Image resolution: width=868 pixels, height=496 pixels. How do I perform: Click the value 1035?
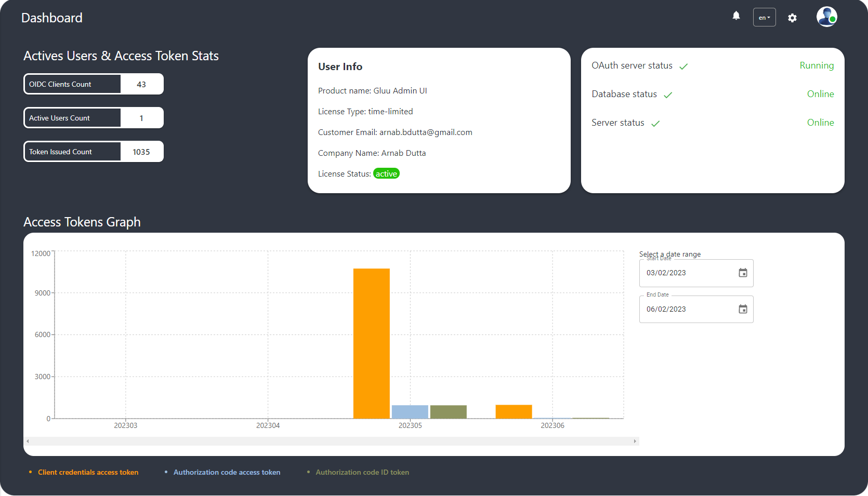pyautogui.click(x=141, y=152)
